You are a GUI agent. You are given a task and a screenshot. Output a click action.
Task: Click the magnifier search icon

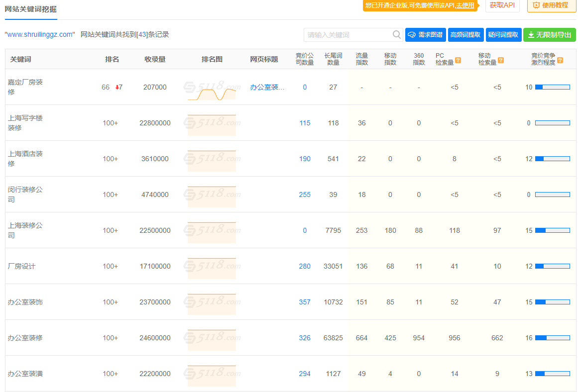tap(397, 35)
